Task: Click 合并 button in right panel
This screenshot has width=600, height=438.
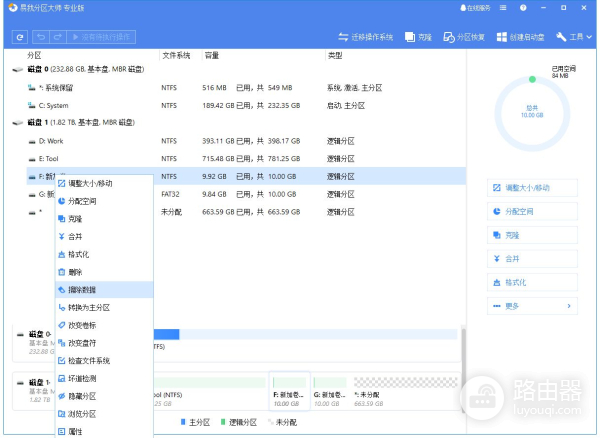Action: tap(532, 259)
